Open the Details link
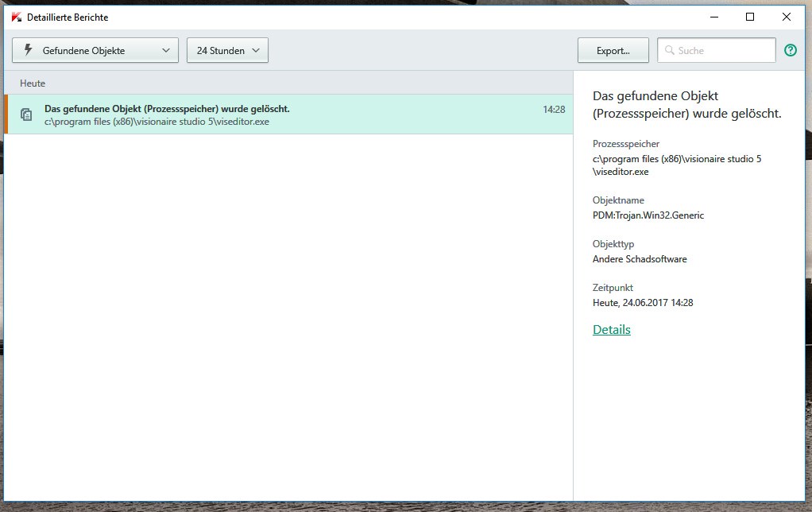Screen dimensions: 812x512 [x=612, y=330]
